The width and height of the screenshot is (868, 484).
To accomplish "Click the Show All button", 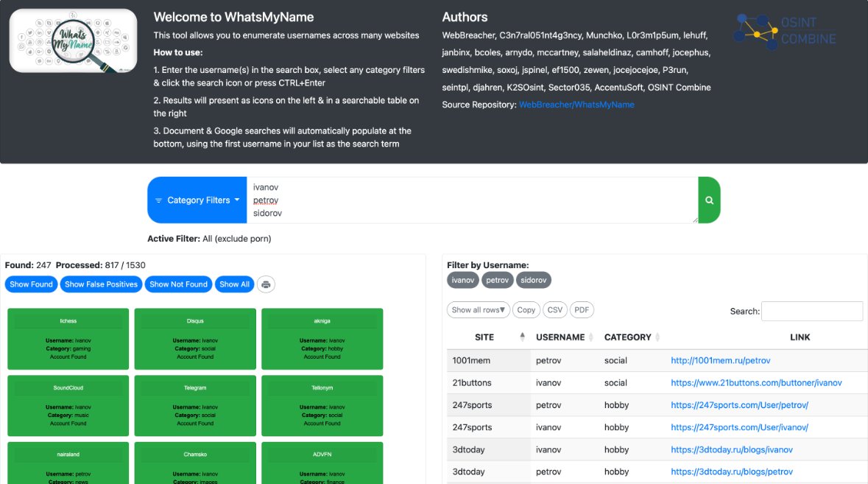I will point(234,284).
